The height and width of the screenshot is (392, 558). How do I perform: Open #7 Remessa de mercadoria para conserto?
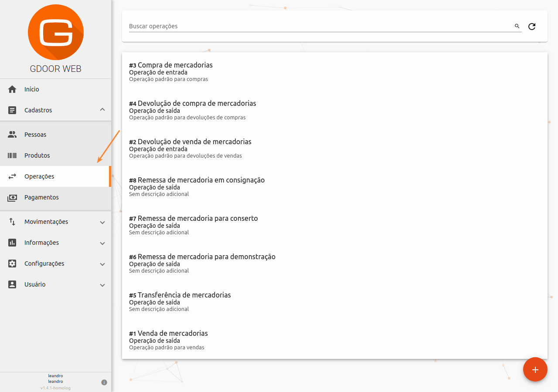pos(335,225)
